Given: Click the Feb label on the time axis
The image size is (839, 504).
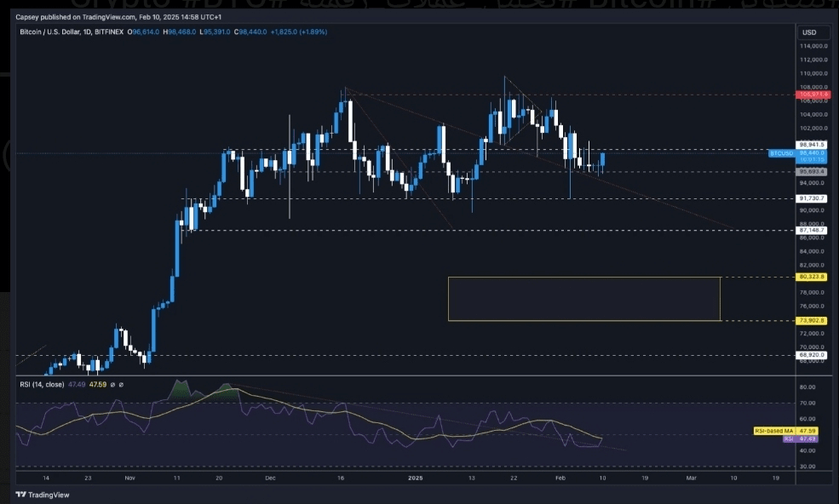Looking at the screenshot, I should (x=560, y=478).
